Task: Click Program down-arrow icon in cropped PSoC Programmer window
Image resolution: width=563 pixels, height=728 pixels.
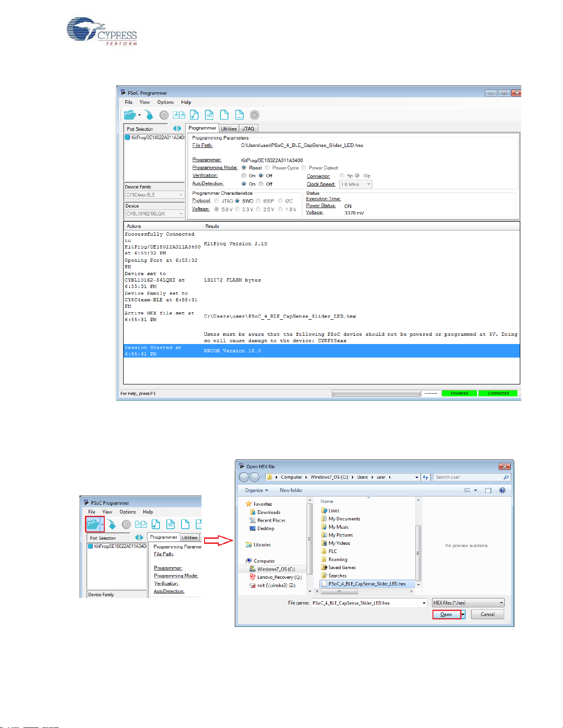Action: coord(112,524)
